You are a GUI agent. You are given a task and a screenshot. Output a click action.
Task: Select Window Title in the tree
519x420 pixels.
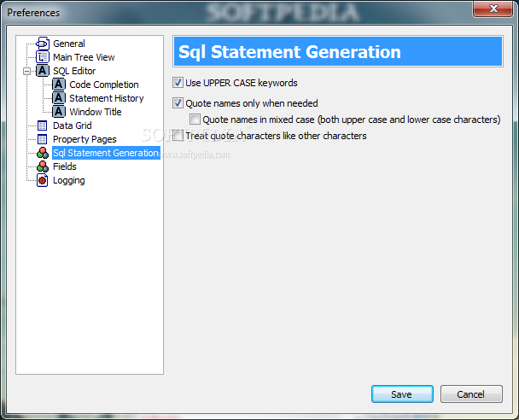coord(96,112)
